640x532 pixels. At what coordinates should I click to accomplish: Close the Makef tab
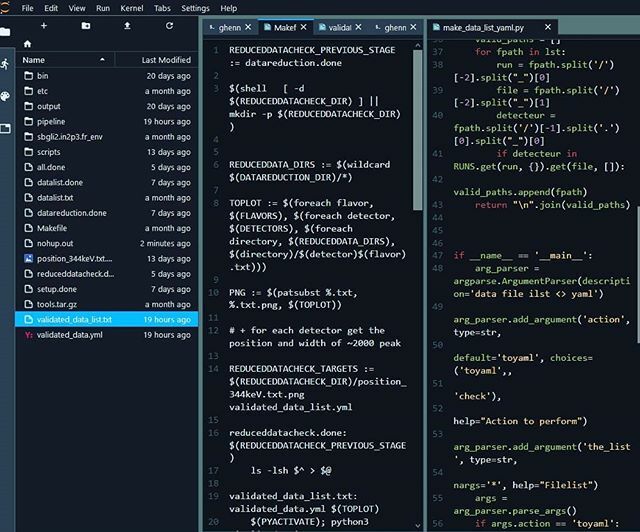point(303,27)
